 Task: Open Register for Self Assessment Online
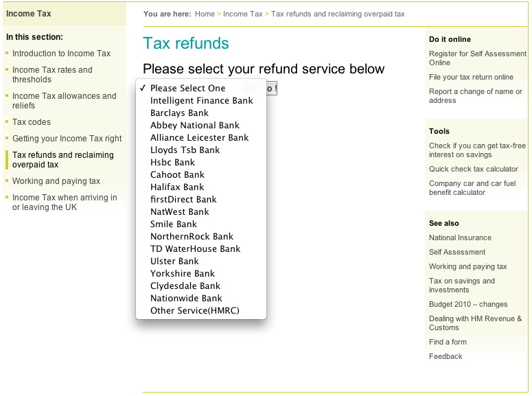pyautogui.click(x=477, y=58)
